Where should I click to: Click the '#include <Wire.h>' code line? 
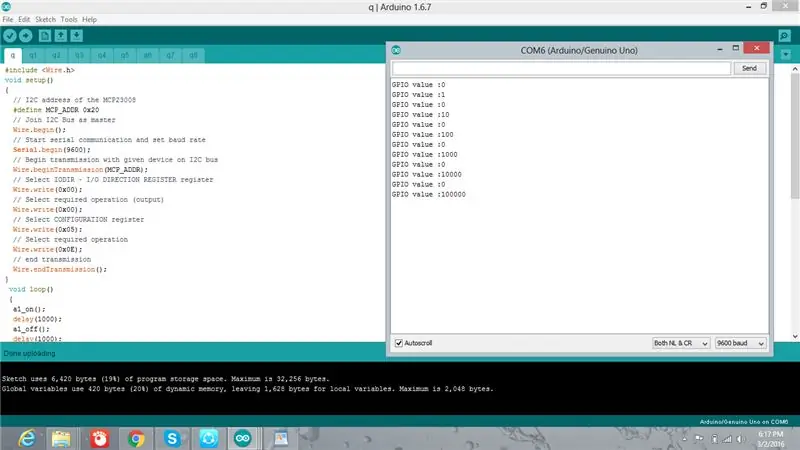[x=40, y=70]
